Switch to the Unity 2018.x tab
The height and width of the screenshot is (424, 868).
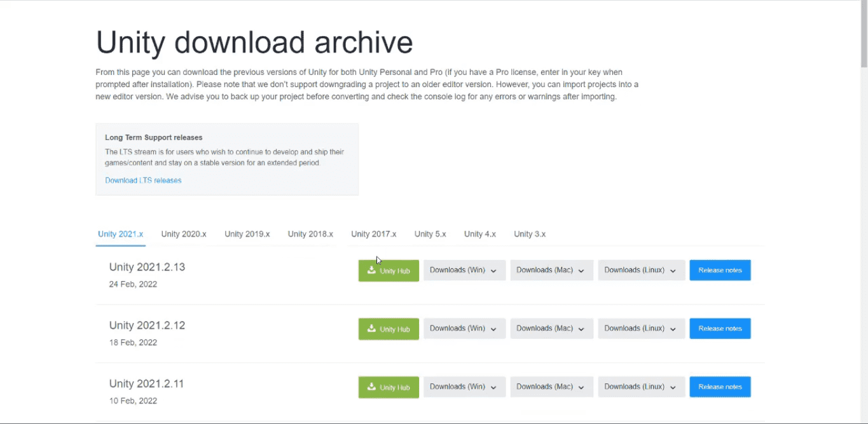(310, 234)
